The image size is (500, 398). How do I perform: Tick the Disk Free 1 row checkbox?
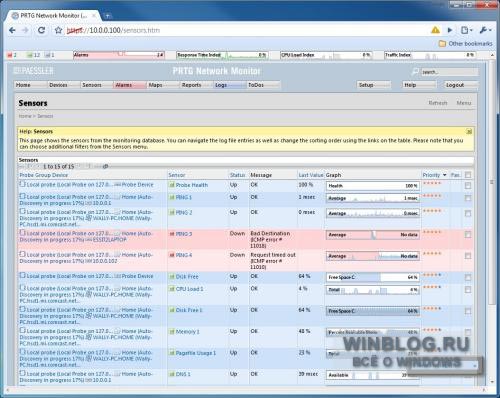468,311
